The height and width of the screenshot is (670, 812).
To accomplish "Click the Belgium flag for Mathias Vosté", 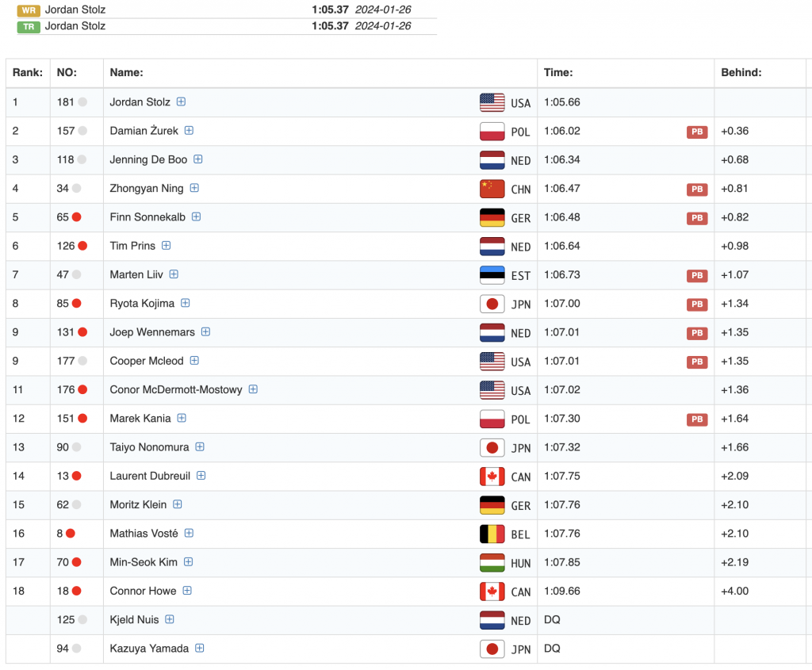I will (492, 534).
